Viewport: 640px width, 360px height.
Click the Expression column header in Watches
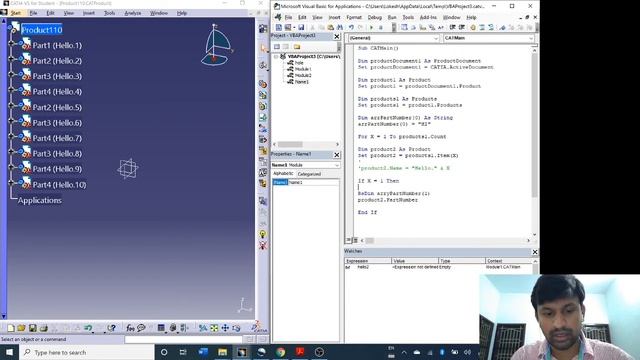[368, 260]
